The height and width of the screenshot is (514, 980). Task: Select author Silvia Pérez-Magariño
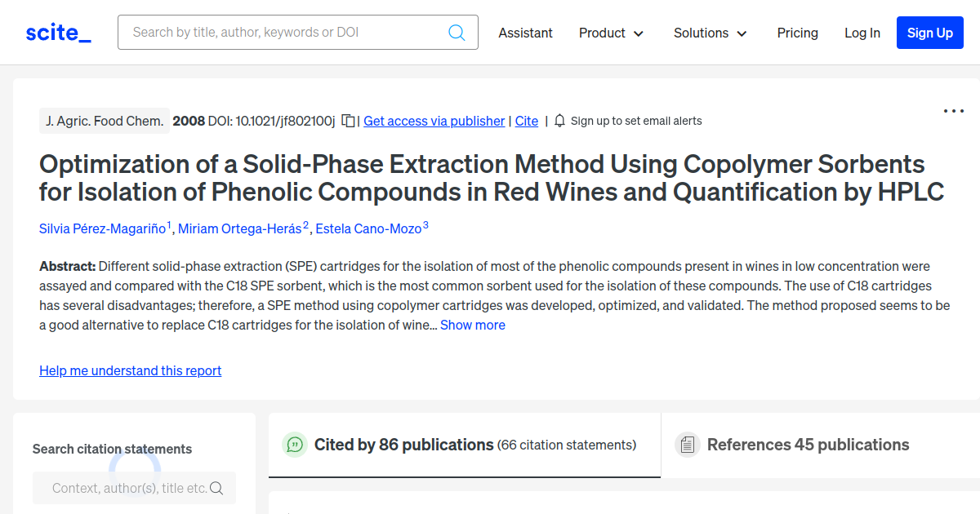(x=102, y=228)
